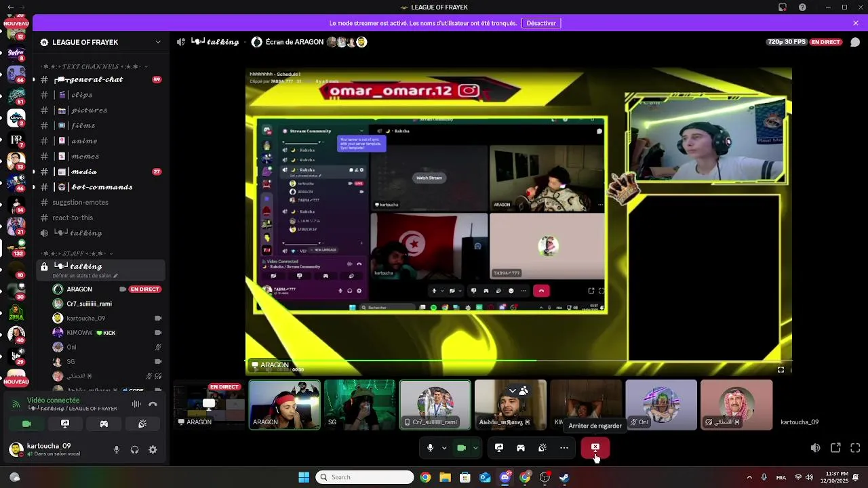Enter full screen mode for the call
Viewport: 868px width, 488px height.
tap(855, 448)
